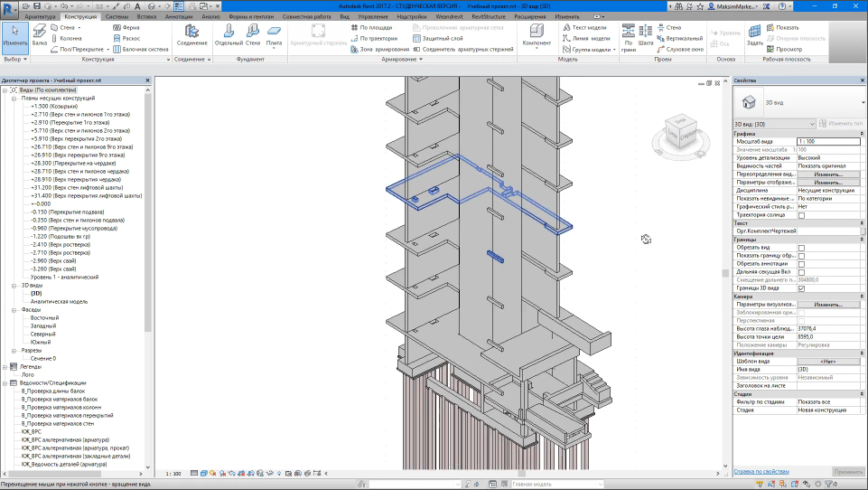Viewport: 868px width, 490px height.
Task: Select the Отдельный isolated foundation tool
Action: [x=229, y=34]
